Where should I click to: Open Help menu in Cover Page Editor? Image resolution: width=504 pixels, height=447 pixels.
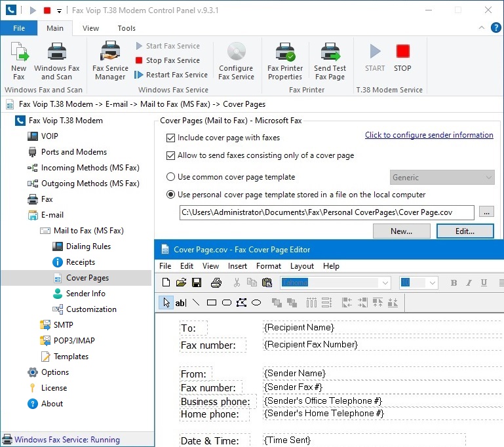[x=331, y=266]
